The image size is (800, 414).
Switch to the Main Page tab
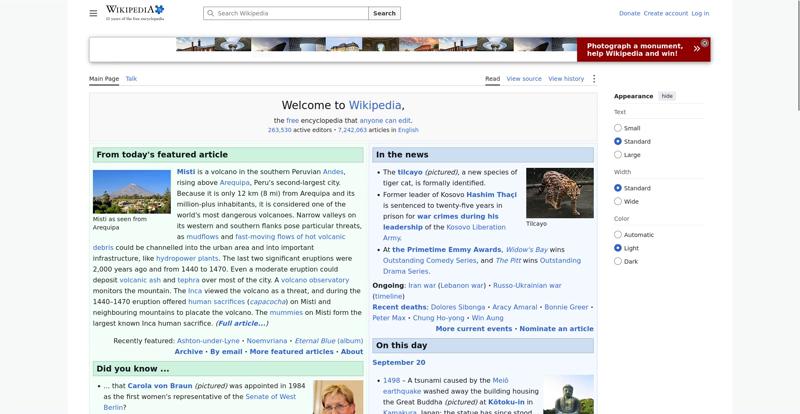coord(104,79)
